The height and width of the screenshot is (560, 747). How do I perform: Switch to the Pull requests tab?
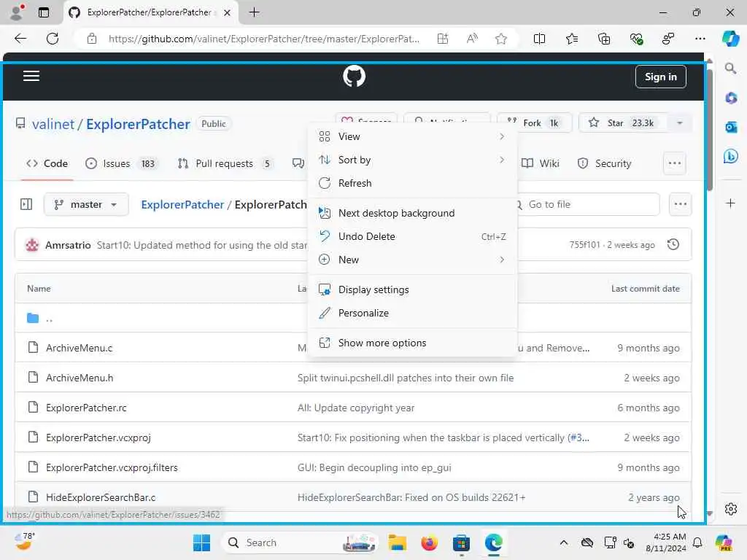(225, 163)
